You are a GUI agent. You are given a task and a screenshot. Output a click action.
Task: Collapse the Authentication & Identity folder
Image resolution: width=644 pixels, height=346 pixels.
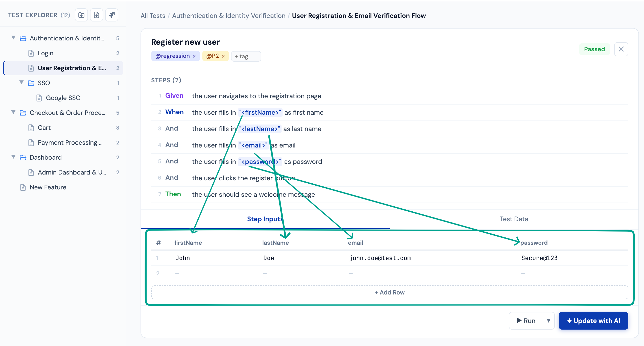[13, 38]
